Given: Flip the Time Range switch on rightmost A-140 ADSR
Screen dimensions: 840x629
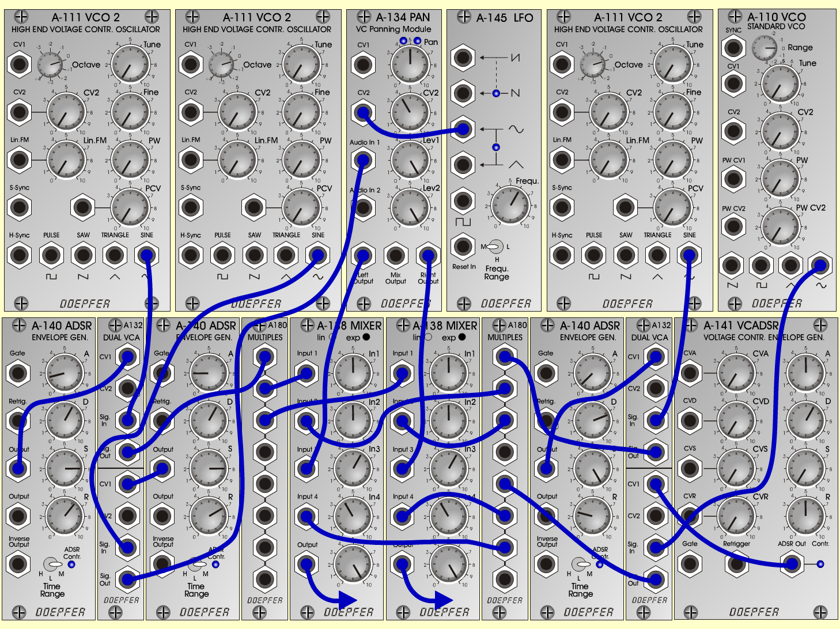Looking at the screenshot, I should pos(581,563).
